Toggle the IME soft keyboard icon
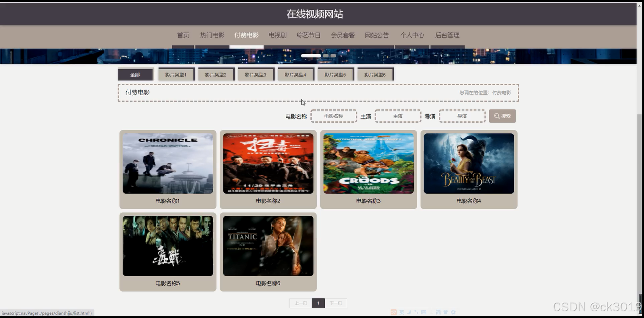This screenshot has height=318, width=644. click(x=424, y=312)
